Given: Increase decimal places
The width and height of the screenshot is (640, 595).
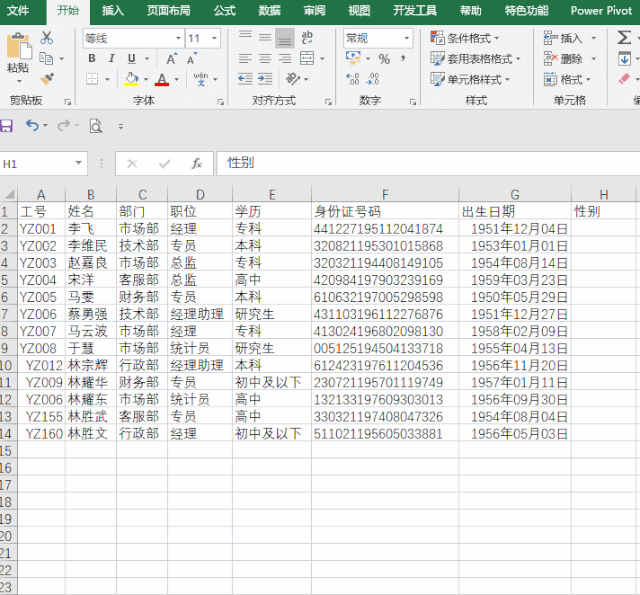Looking at the screenshot, I should [x=353, y=79].
